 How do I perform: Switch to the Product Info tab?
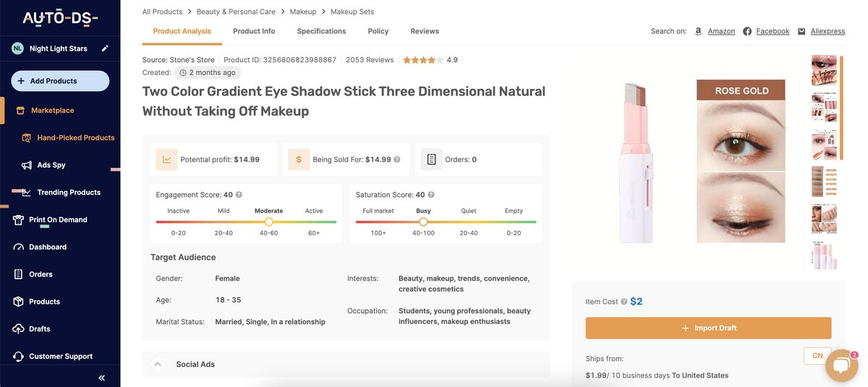[x=254, y=31]
